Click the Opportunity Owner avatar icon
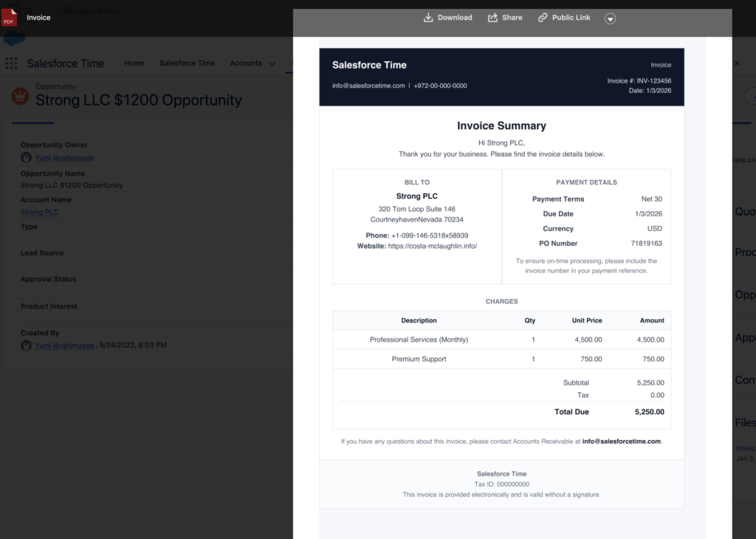The image size is (756, 539). pos(26,158)
